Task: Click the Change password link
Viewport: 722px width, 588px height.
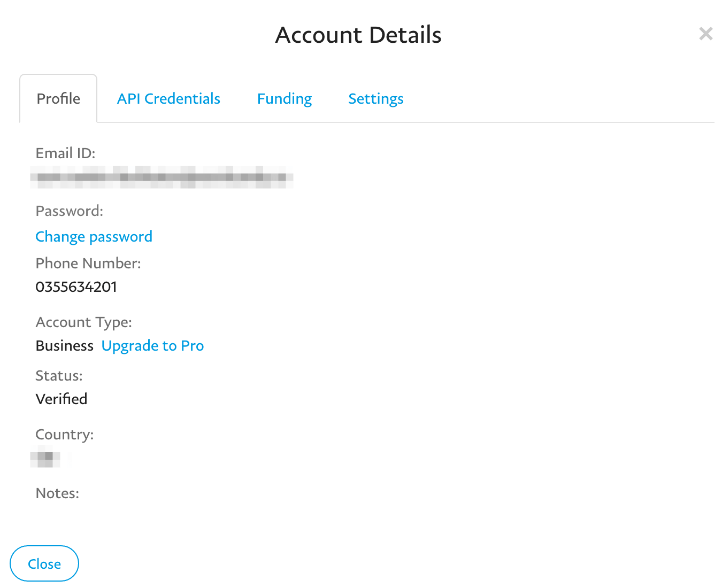Action: [94, 236]
